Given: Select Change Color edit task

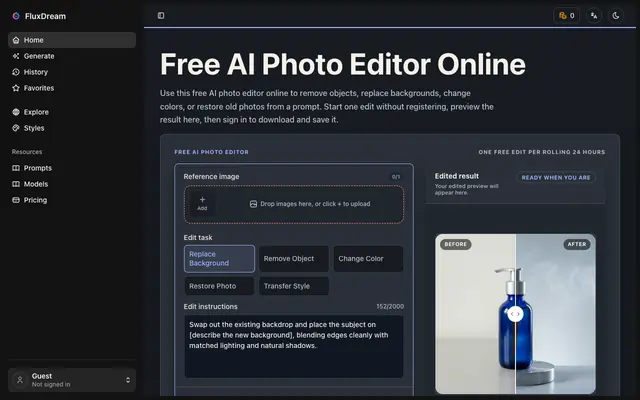Looking at the screenshot, I should [368, 258].
